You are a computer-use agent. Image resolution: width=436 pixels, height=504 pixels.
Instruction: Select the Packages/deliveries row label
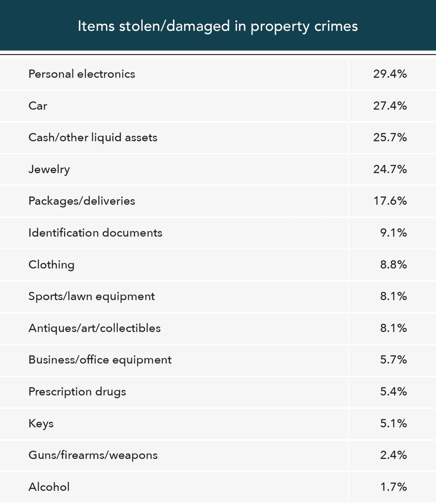(82, 201)
